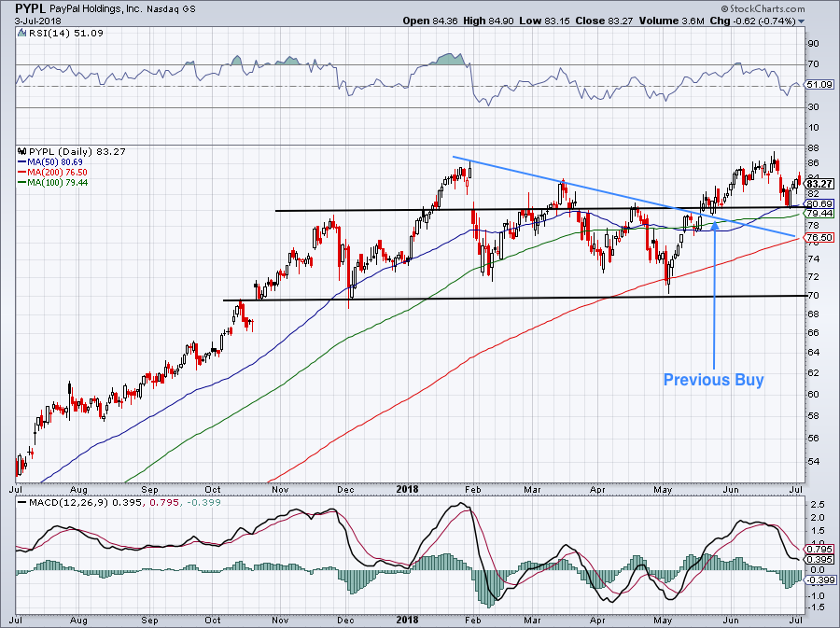Viewport: 840px width, 628px height.
Task: Click 'Apr' on the price chart date axis
Action: pyautogui.click(x=597, y=490)
